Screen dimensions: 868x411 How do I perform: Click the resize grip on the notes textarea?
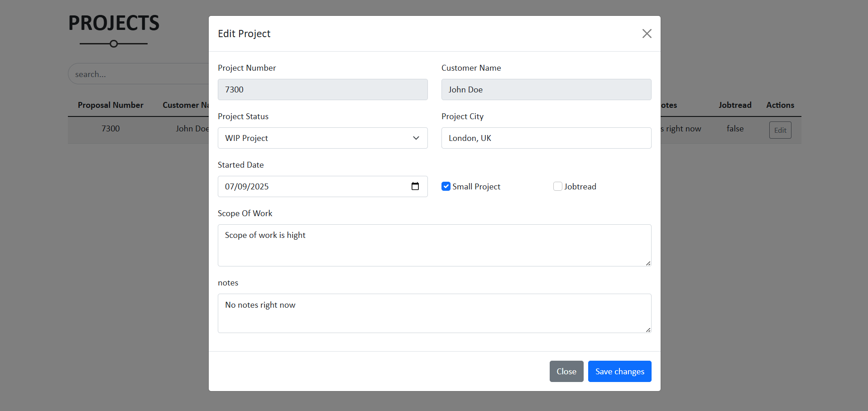coord(648,330)
